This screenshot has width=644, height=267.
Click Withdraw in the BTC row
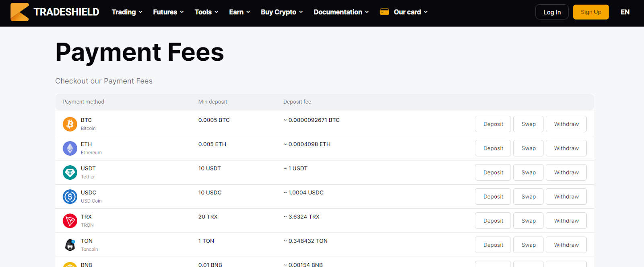tap(566, 124)
